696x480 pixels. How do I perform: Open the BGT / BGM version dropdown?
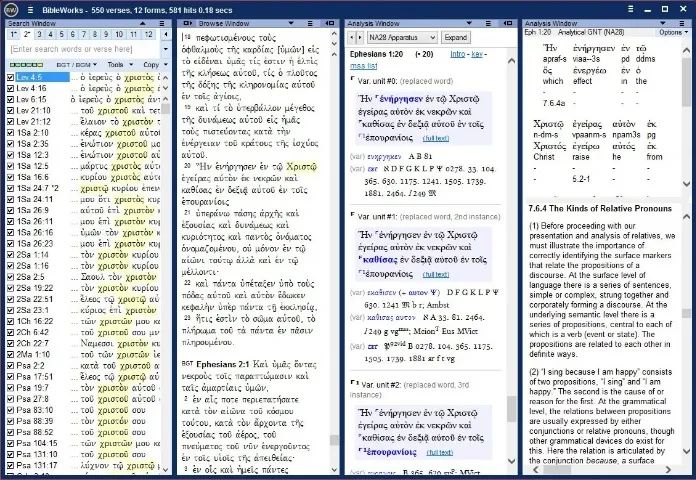[76, 65]
